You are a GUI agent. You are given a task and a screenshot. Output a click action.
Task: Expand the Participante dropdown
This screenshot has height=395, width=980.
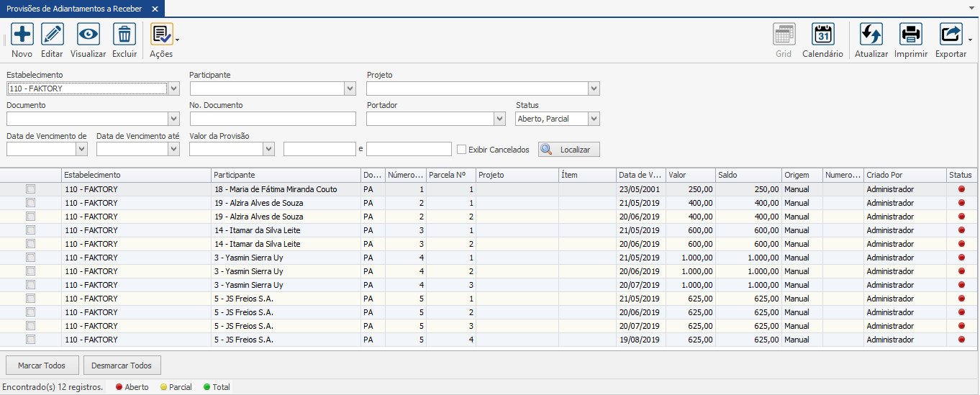coord(350,88)
